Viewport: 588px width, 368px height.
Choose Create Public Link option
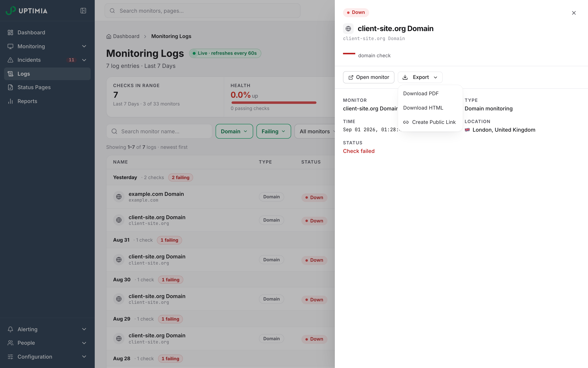tap(430, 122)
